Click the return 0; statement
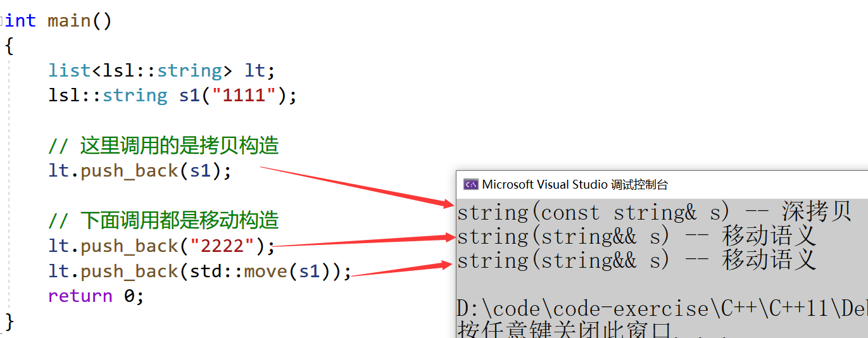Screen dimensions: 868x338 pyautogui.click(x=96, y=296)
